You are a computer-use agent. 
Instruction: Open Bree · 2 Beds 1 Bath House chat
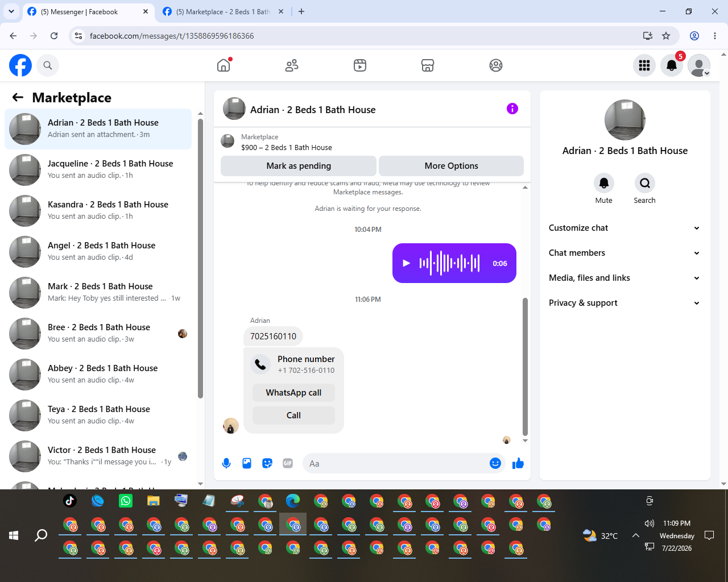(x=98, y=333)
